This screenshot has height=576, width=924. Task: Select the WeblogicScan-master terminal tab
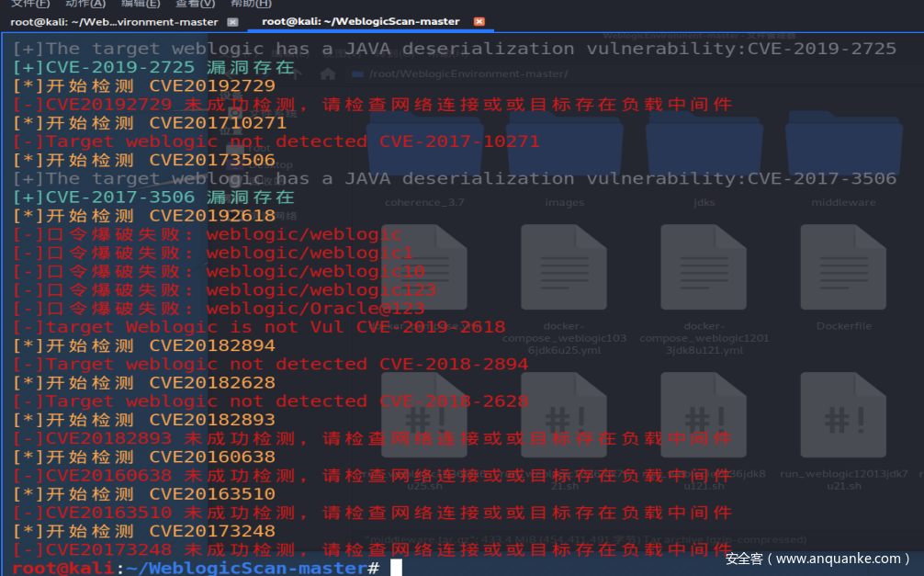tap(361, 21)
